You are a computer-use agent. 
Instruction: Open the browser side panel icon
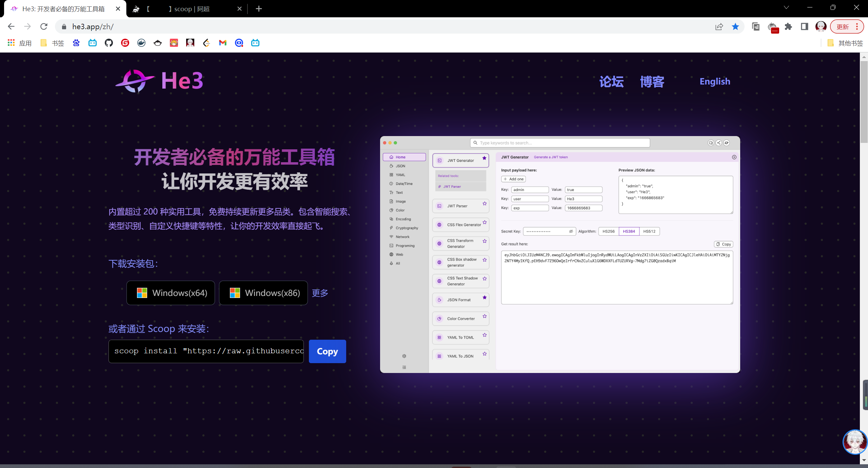pyautogui.click(x=804, y=26)
